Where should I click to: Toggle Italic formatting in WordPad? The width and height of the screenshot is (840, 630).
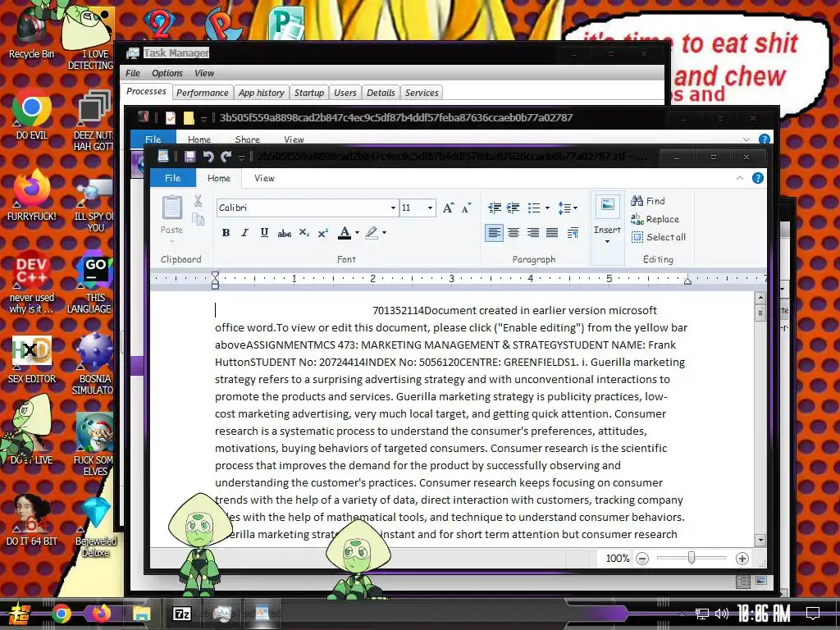(x=244, y=232)
